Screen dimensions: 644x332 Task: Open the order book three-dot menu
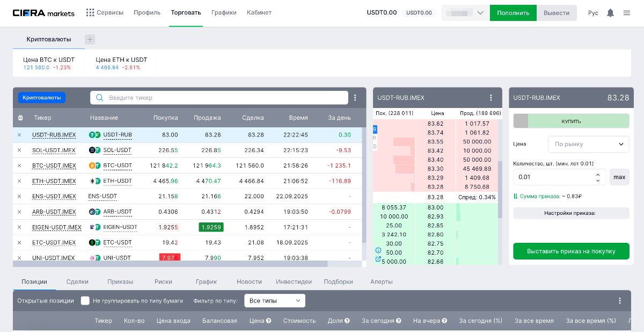click(491, 98)
